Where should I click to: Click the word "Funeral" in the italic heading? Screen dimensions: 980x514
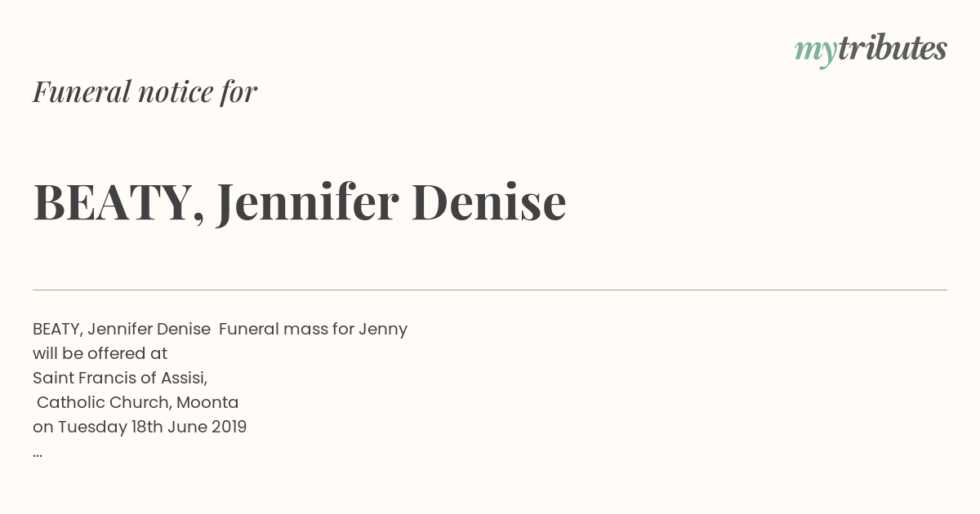82,91
